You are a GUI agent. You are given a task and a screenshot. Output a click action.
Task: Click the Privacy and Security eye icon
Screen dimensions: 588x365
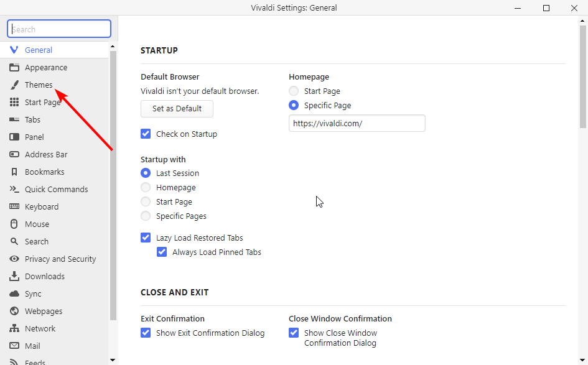point(14,259)
